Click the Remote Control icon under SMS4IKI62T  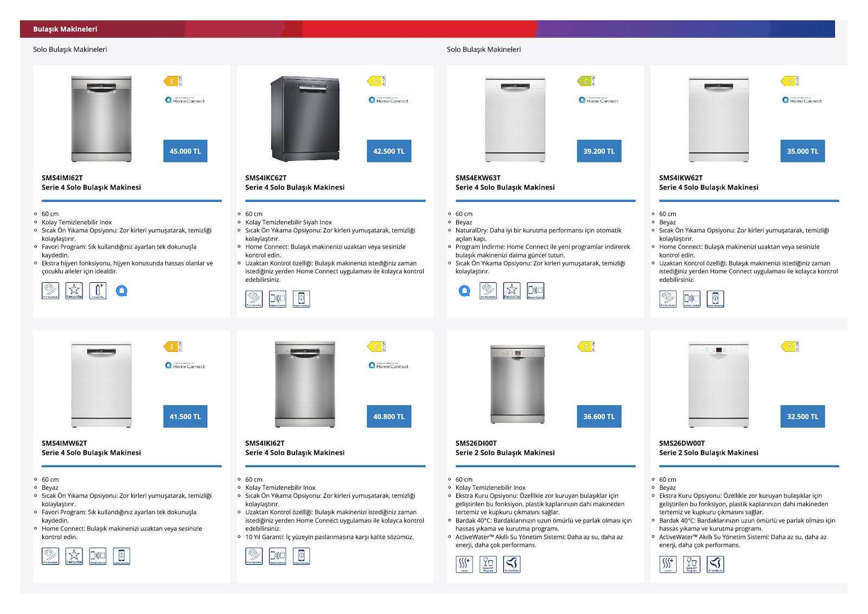[278, 556]
